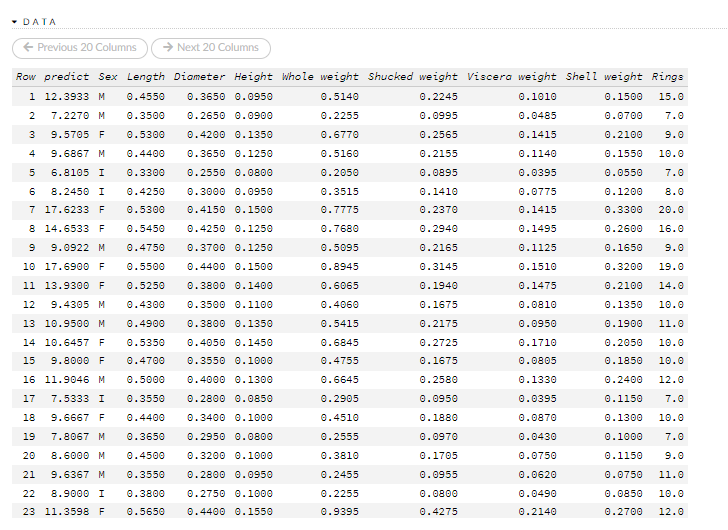Select predict value 10.6457 in row 14
The image size is (728, 530).
66,343
